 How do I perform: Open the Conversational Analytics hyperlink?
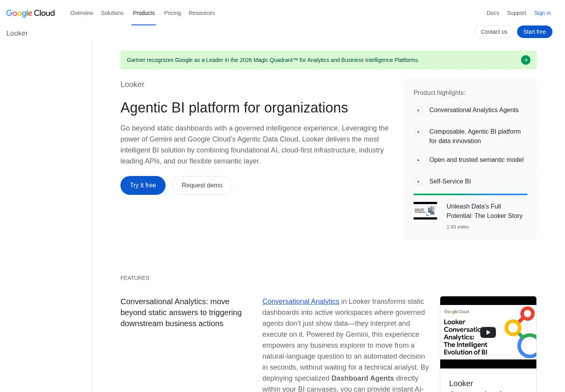(x=301, y=301)
